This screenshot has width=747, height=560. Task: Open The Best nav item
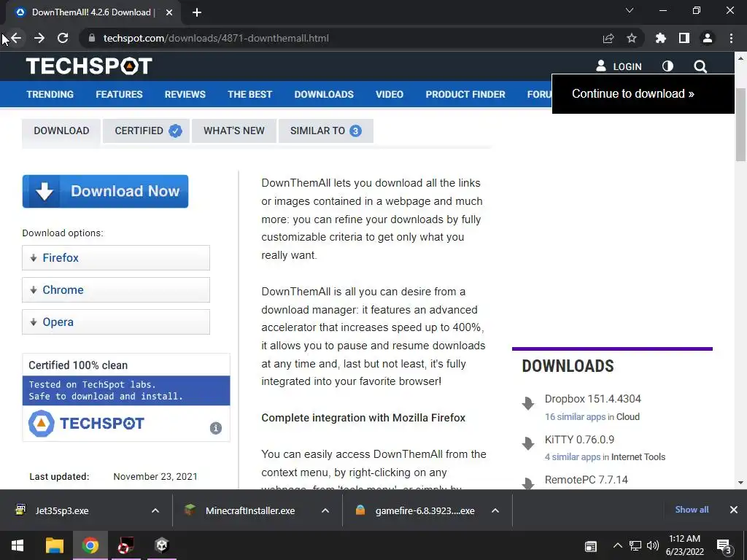click(x=249, y=94)
